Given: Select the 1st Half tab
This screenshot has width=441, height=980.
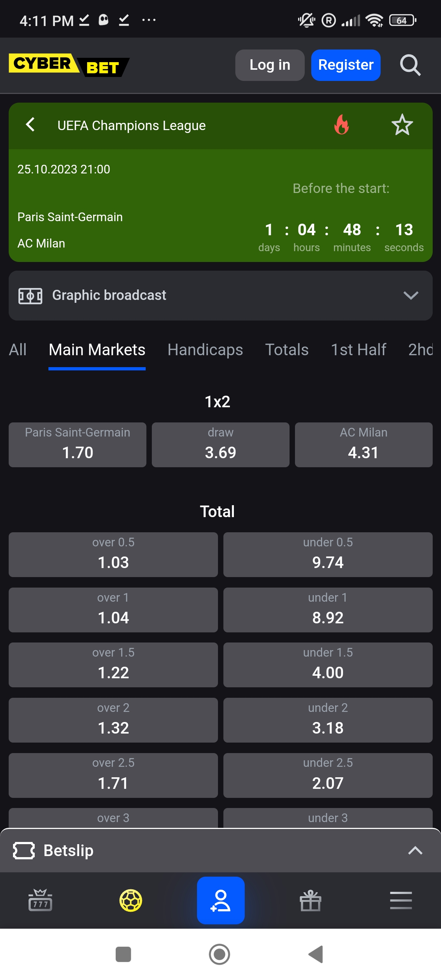Looking at the screenshot, I should click(359, 350).
